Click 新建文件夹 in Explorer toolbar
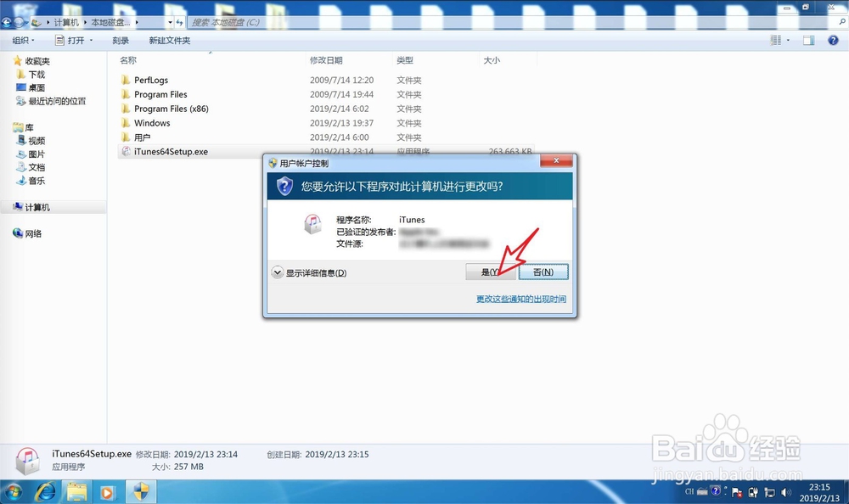 click(x=170, y=41)
